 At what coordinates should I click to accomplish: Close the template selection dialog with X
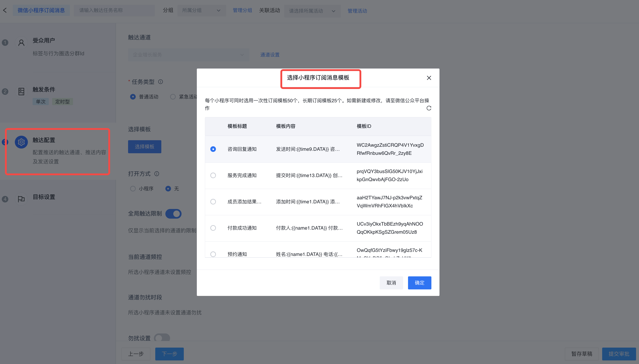pos(429,78)
